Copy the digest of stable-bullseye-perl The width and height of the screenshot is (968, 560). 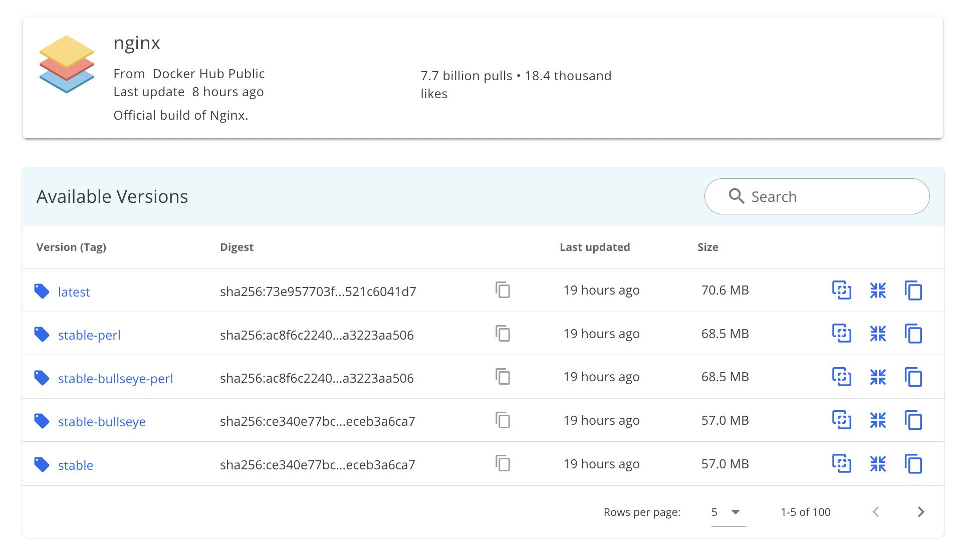(503, 377)
